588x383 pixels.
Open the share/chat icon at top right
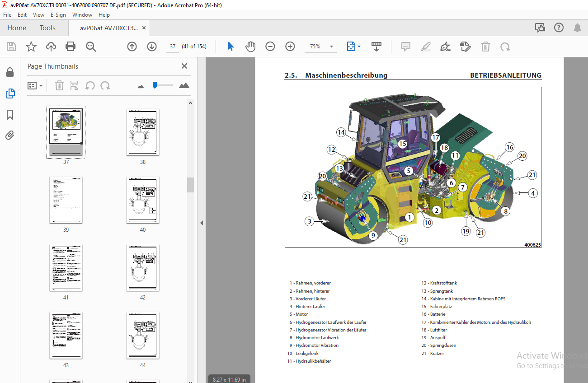pos(540,28)
